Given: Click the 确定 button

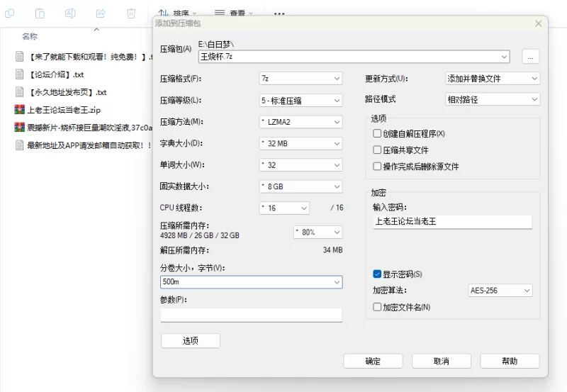Looking at the screenshot, I should [x=373, y=361].
